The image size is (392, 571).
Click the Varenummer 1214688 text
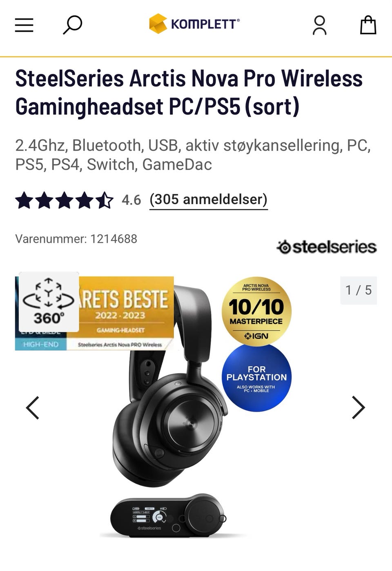pyautogui.click(x=76, y=239)
